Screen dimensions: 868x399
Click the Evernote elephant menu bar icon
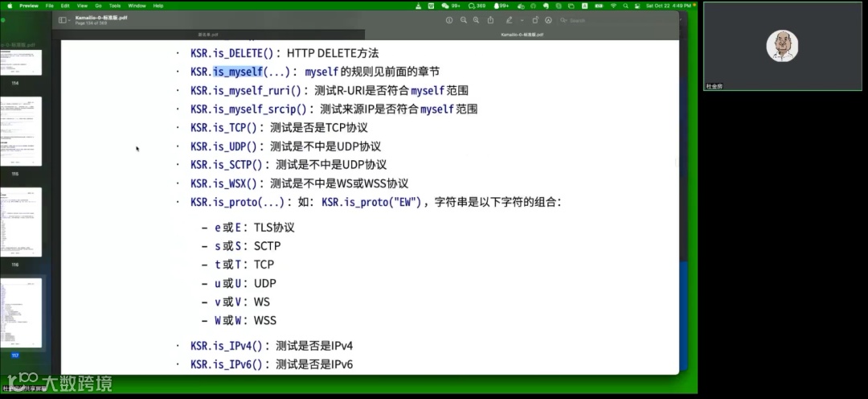(x=546, y=6)
